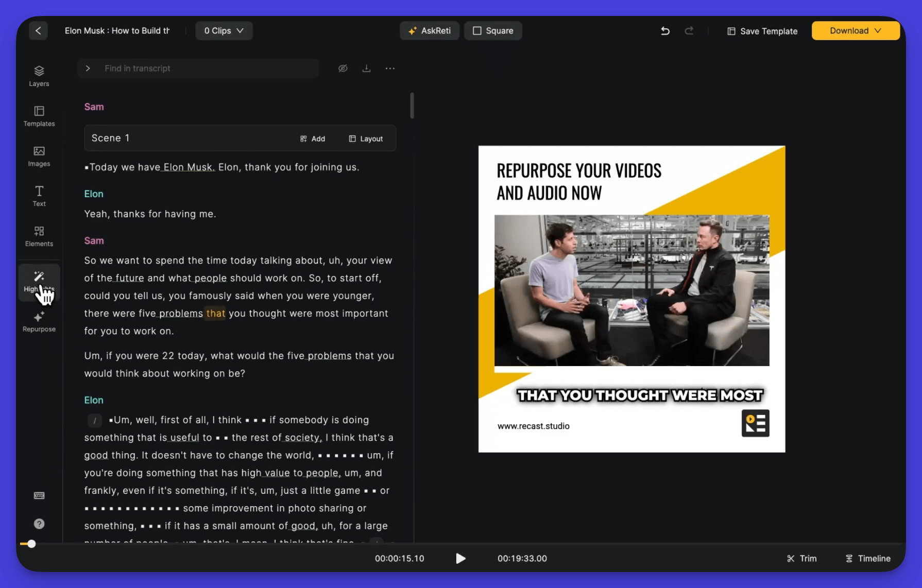Go back using the left arrow button
922x588 pixels.
click(x=38, y=31)
